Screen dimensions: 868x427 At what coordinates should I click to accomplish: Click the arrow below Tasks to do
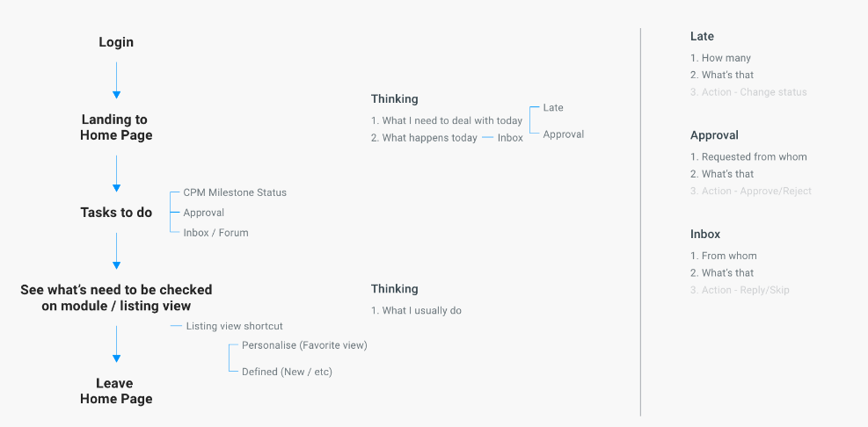pyautogui.click(x=116, y=251)
